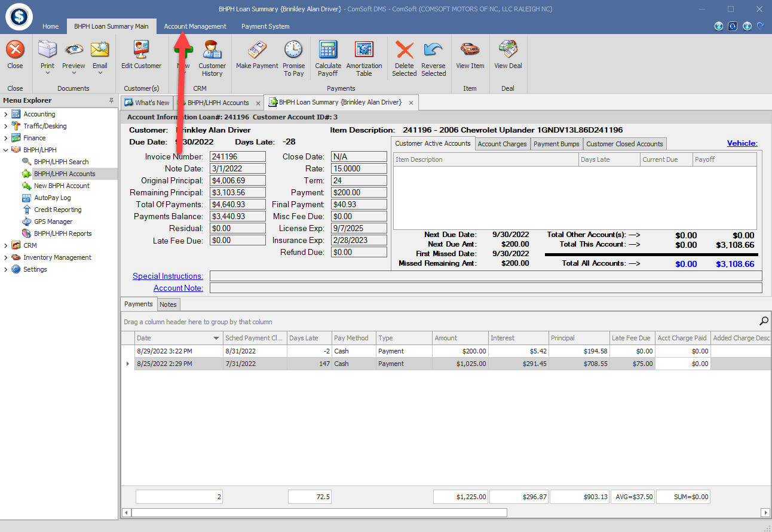Expand the Finance tree node
772x532 pixels.
(5, 138)
